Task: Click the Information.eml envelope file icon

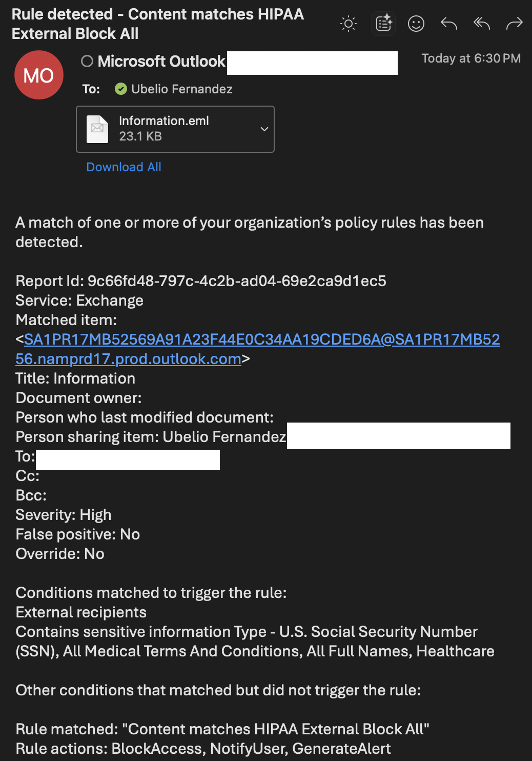Action: pyautogui.click(x=97, y=129)
